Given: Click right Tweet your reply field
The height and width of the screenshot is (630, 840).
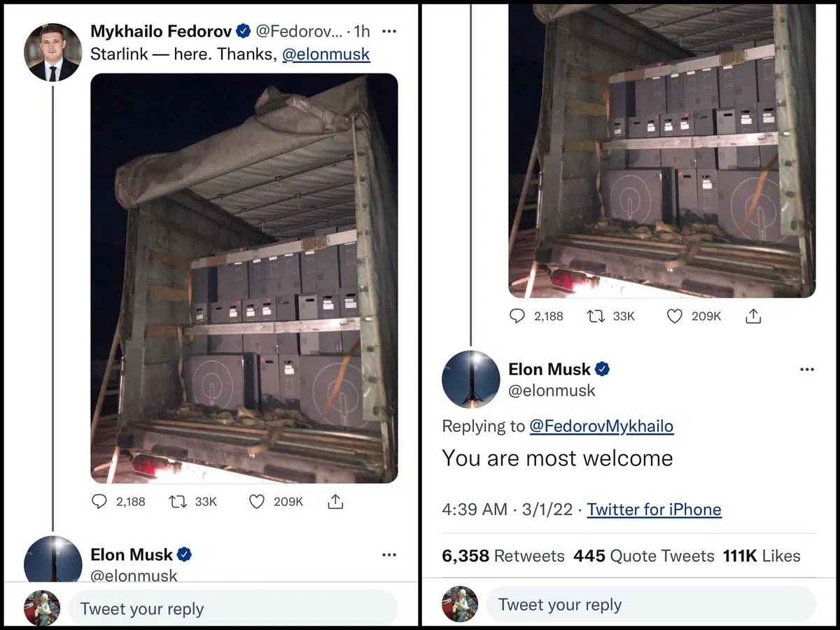Looking at the screenshot, I should [651, 604].
